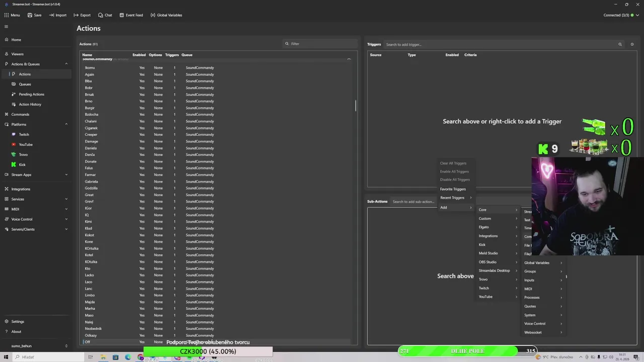Click the Export toolbar button
The height and width of the screenshot is (362, 644).
[x=82, y=15]
